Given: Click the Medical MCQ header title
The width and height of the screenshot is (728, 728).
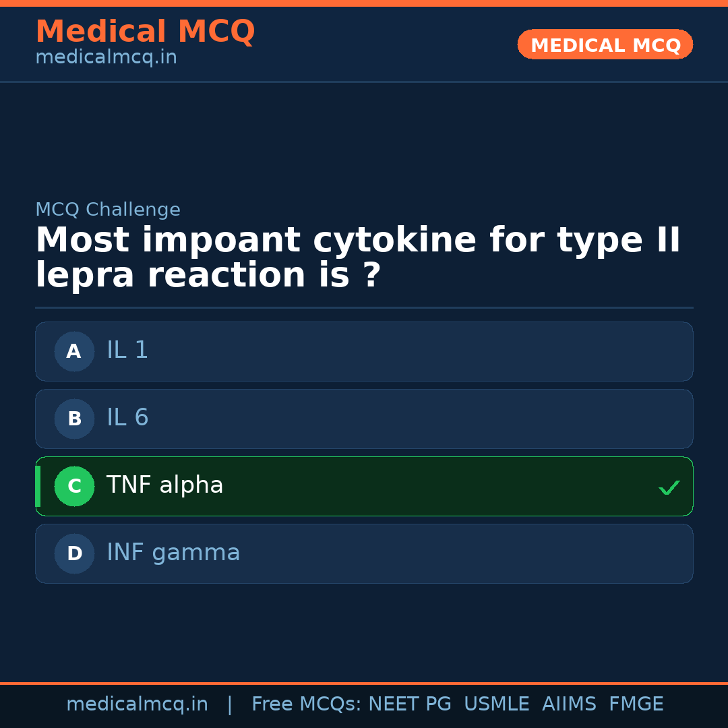Looking at the screenshot, I should pos(145,32).
